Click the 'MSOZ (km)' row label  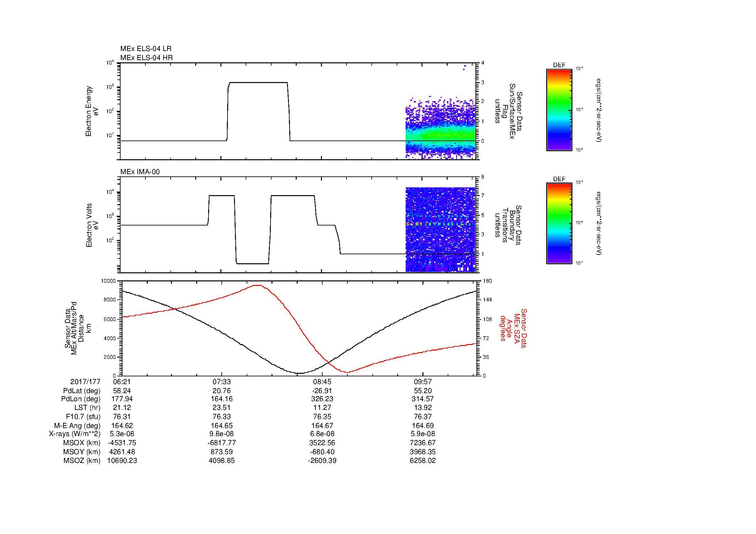(x=82, y=461)
